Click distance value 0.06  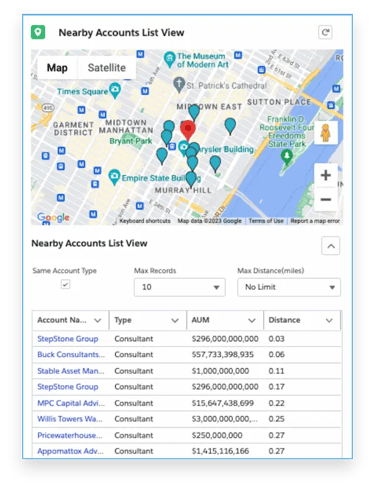point(276,354)
